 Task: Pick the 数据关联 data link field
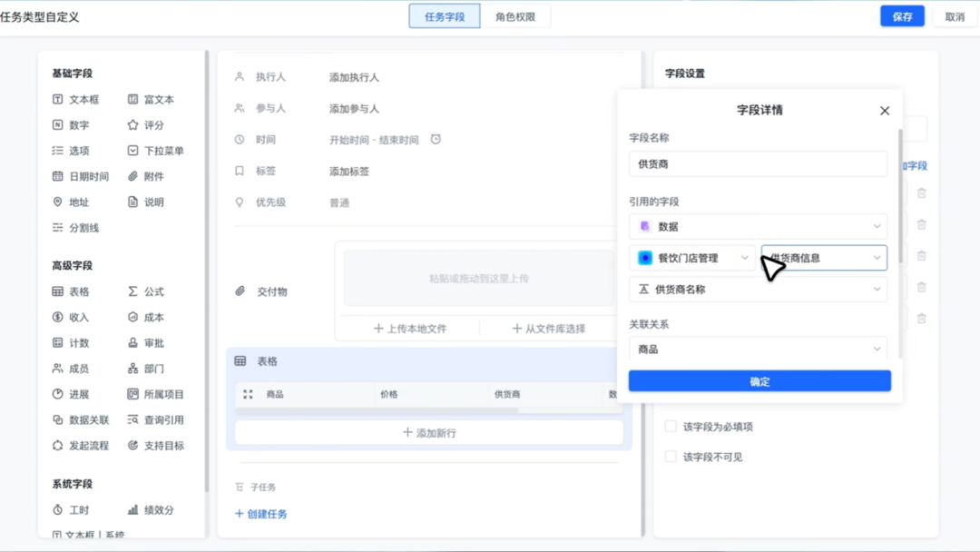(x=81, y=419)
